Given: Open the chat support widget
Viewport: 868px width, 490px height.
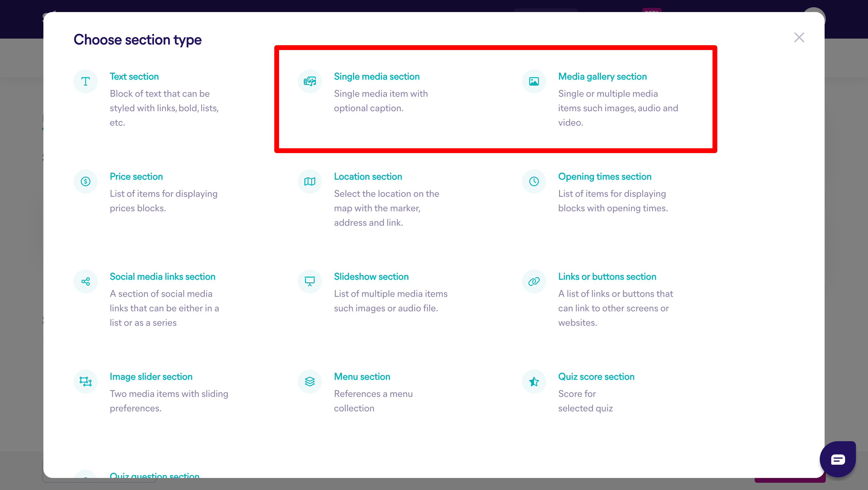Looking at the screenshot, I should [838, 459].
